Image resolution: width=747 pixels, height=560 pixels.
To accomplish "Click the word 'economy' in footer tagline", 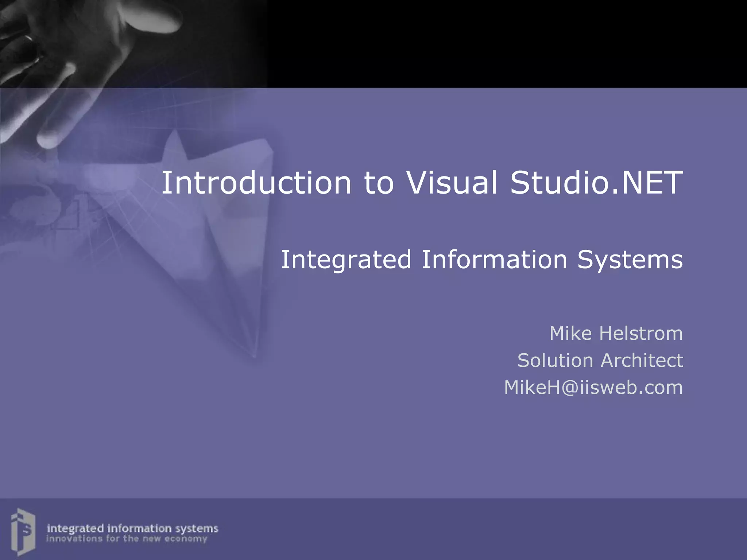I will click(x=186, y=539).
